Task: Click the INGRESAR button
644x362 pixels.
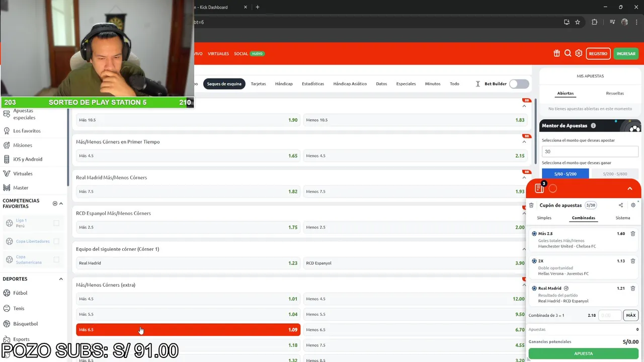Action: (626, 54)
